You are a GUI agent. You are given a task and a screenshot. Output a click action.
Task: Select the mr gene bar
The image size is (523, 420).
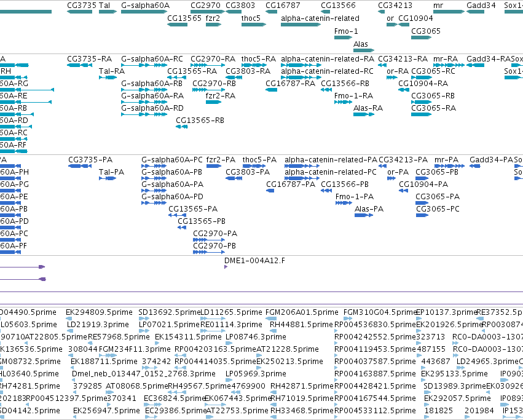pyautogui.click(x=449, y=12)
